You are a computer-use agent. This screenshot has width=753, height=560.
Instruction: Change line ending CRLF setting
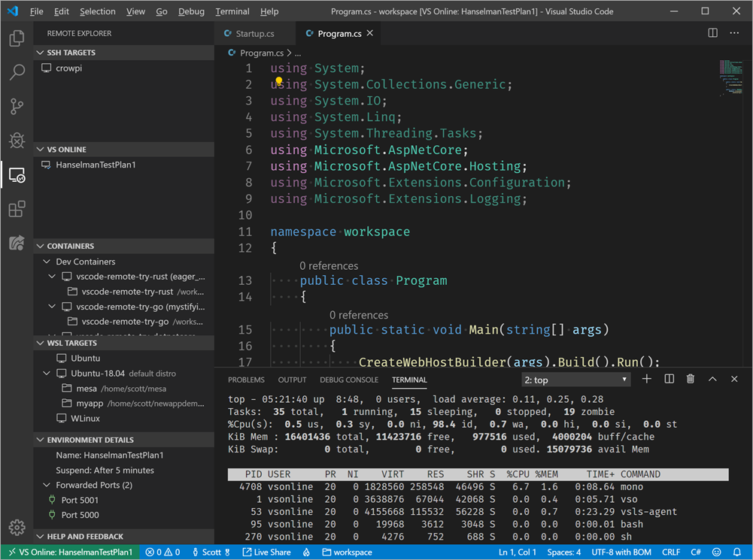coord(670,552)
